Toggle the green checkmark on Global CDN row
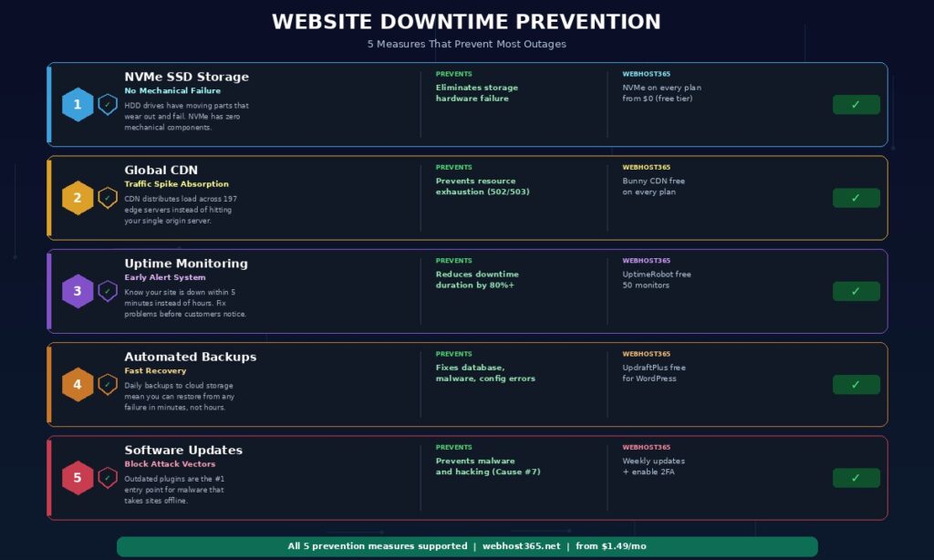Viewport: 934px width, 560px height. pyautogui.click(x=855, y=198)
